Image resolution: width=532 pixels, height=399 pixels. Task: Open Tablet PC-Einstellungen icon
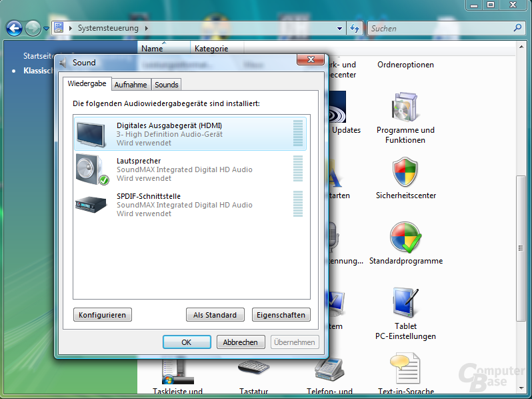(405, 302)
